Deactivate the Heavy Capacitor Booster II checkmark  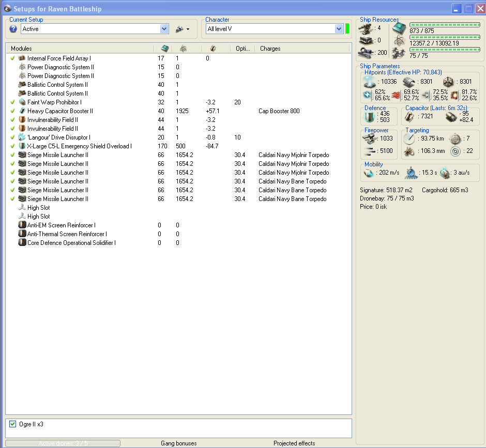(x=12, y=111)
